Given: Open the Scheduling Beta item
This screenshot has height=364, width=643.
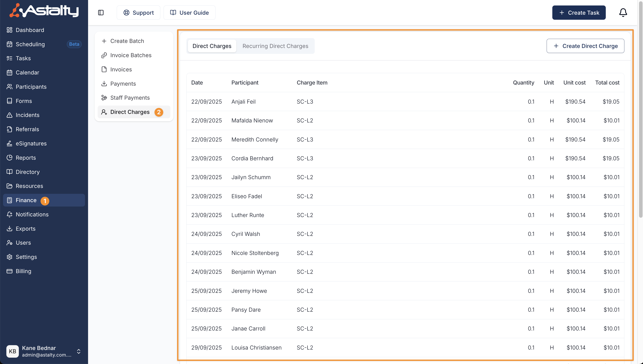Looking at the screenshot, I should click(30, 44).
